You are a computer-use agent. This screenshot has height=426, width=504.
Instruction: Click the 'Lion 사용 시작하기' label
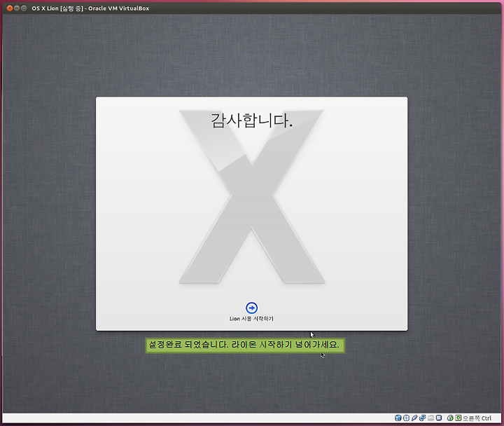coord(251,319)
